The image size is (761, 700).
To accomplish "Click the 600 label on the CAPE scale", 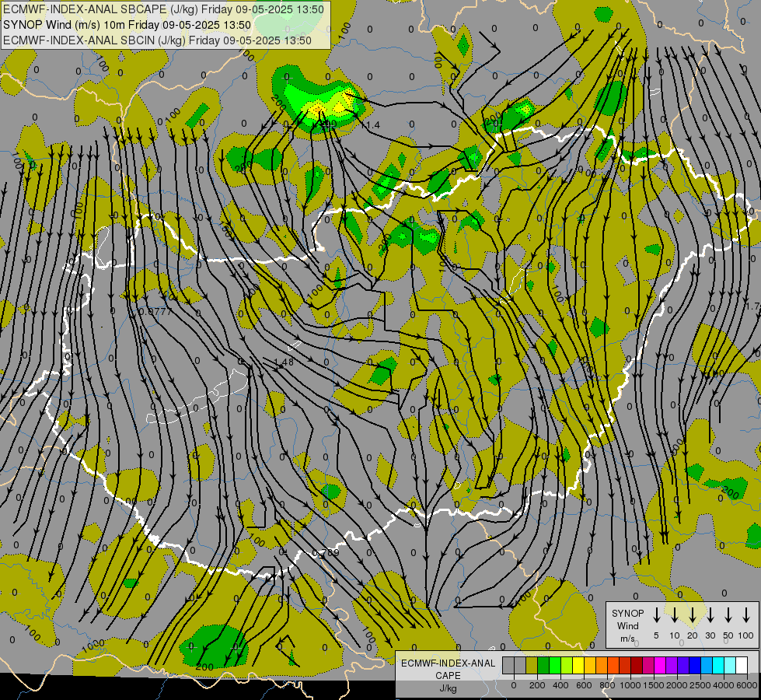I will 584,685.
